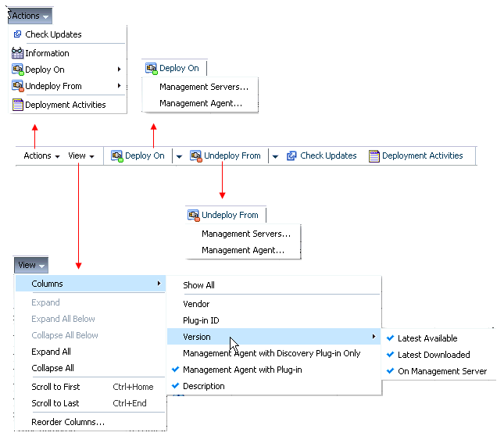Expand the Version submenu arrow
The image size is (504, 436).
tap(374, 337)
